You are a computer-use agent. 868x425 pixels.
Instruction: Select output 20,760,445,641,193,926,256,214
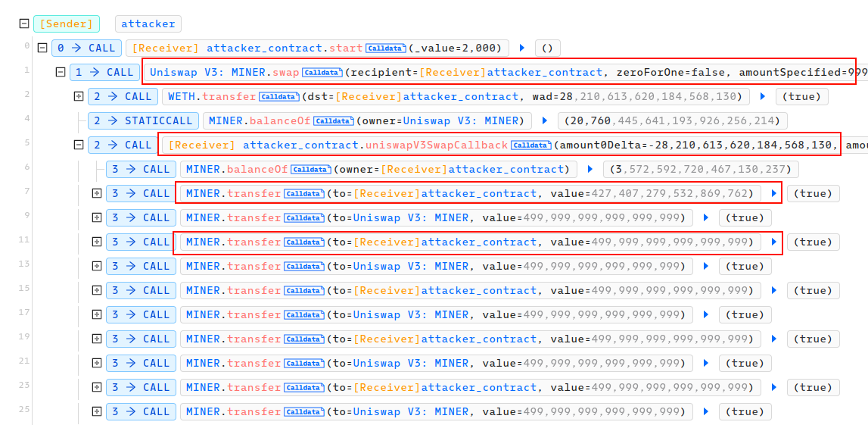coord(672,120)
